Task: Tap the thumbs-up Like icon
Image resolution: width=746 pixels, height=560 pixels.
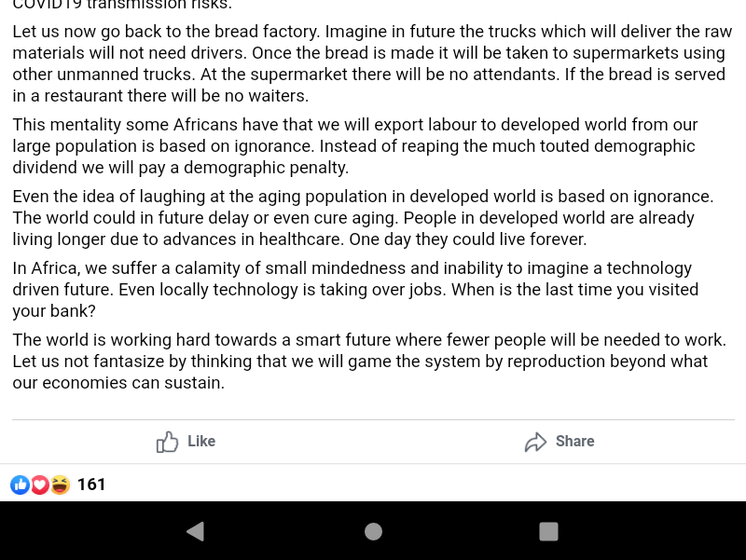Action: [168, 442]
